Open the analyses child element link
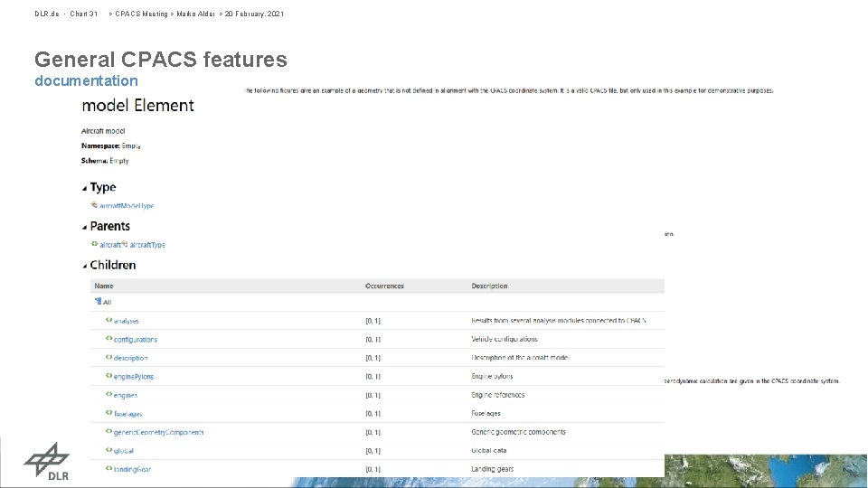The width and height of the screenshot is (868, 488). tap(127, 321)
